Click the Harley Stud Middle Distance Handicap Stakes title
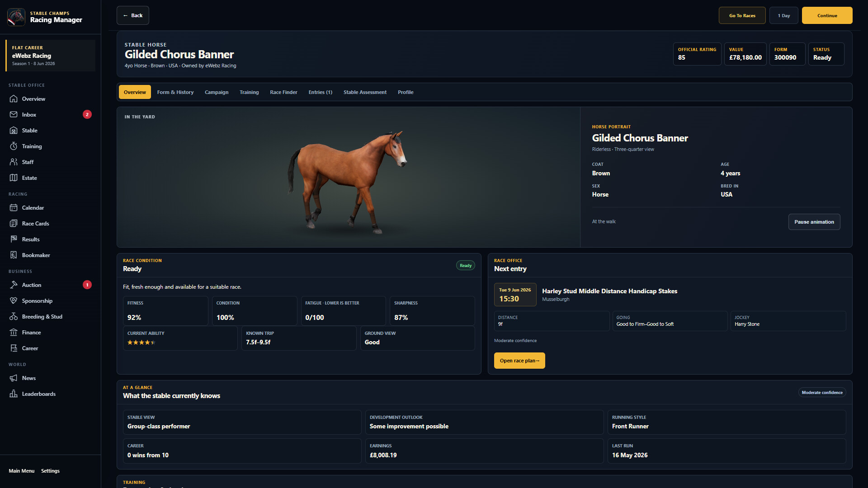Image resolution: width=868 pixels, height=488 pixels. tap(609, 291)
